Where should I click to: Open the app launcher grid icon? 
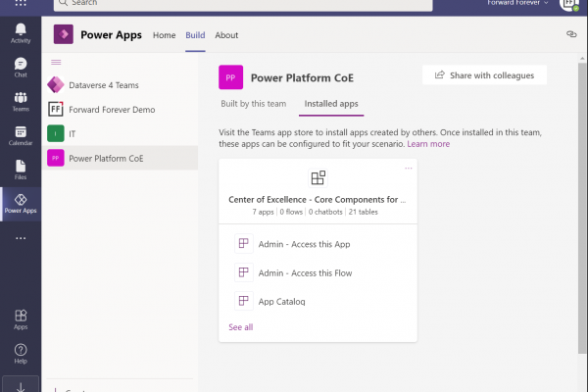[21, 3]
